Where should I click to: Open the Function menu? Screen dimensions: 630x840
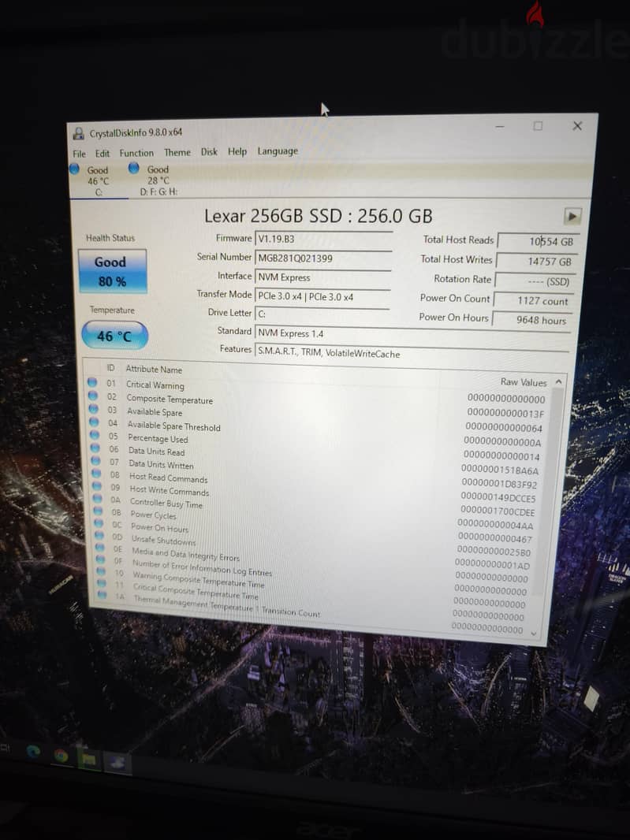tap(136, 153)
